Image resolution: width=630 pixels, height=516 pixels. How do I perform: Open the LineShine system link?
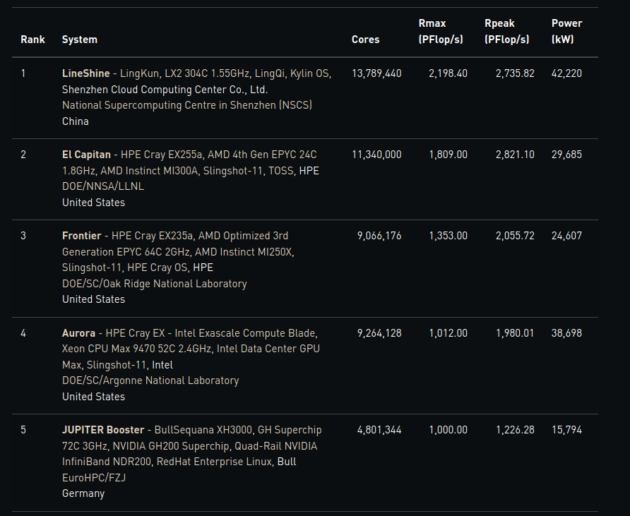tap(86, 74)
